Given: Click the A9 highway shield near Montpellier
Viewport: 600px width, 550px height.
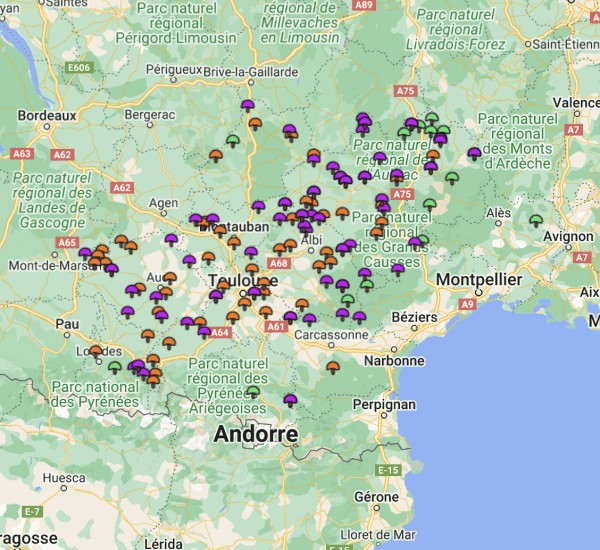Looking at the screenshot, I should tap(467, 304).
